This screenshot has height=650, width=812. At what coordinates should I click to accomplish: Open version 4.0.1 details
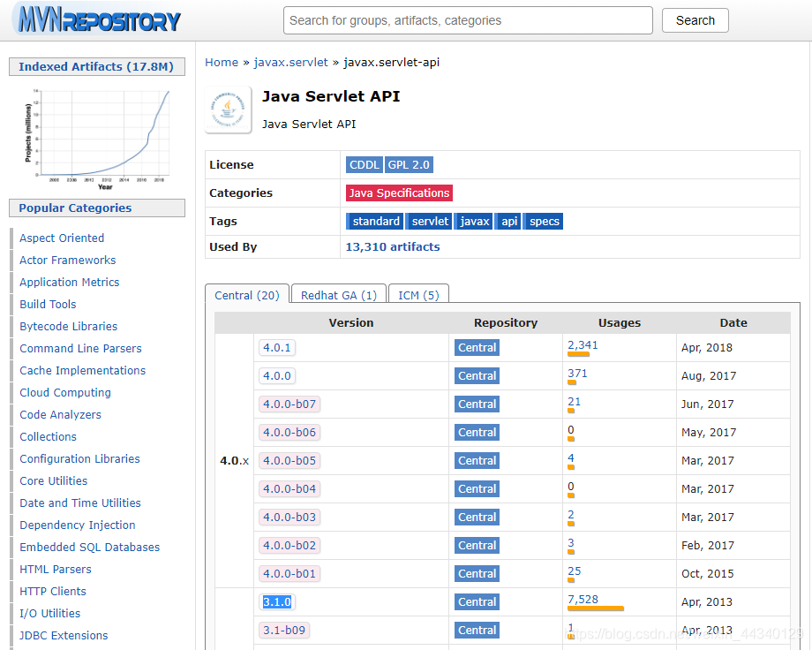tap(277, 348)
